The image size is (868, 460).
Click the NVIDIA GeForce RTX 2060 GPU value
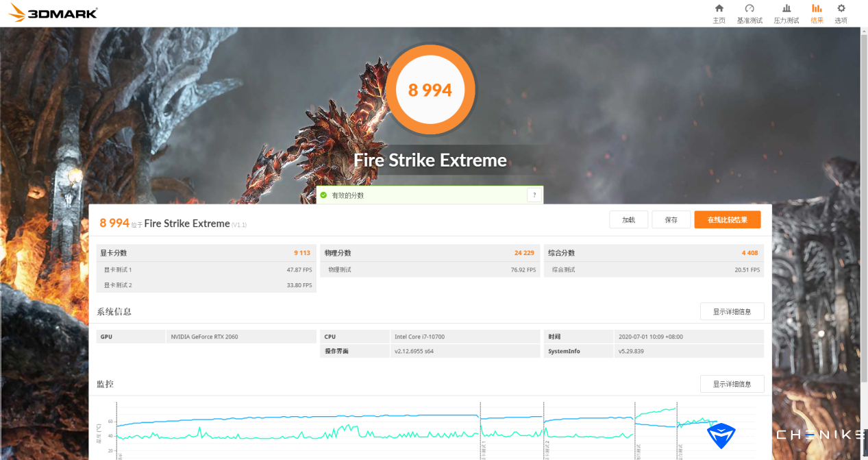pos(204,337)
